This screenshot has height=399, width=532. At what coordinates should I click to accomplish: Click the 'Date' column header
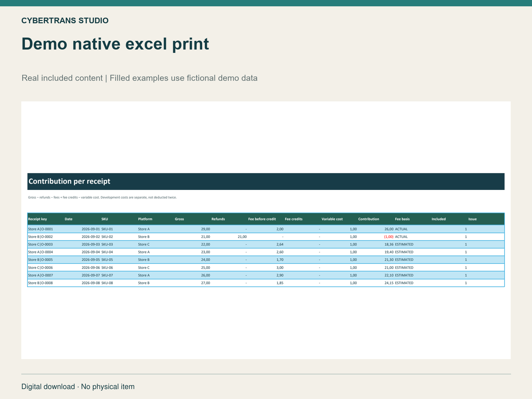coord(68,219)
